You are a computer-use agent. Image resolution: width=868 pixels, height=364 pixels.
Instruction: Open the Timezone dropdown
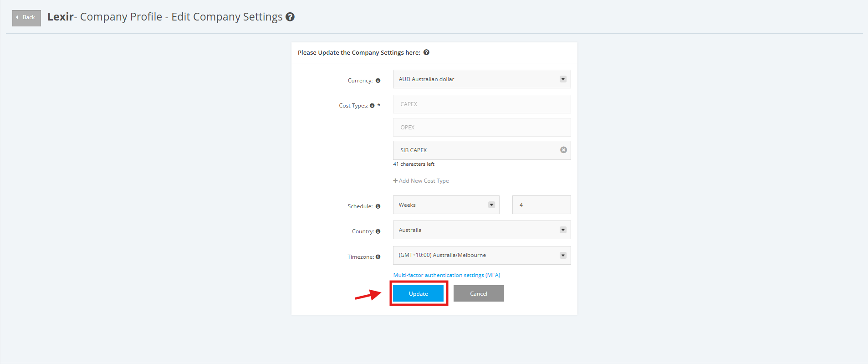pos(482,255)
